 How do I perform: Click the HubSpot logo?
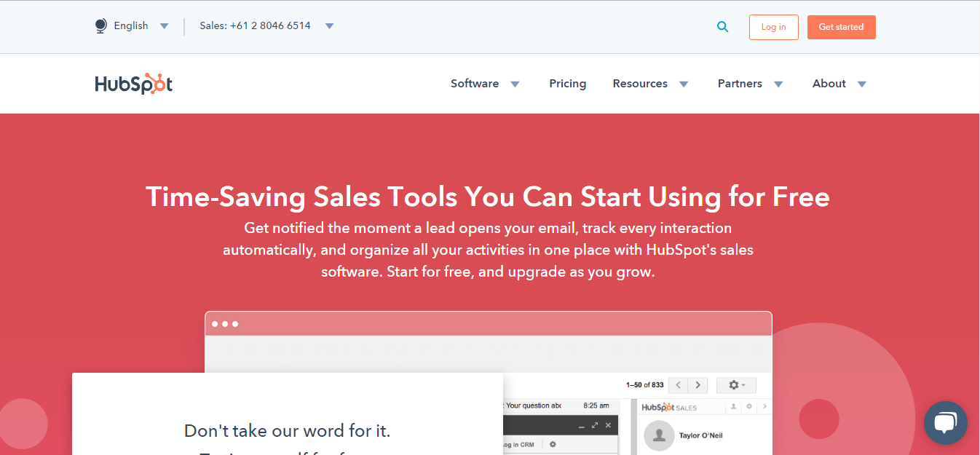click(x=133, y=84)
